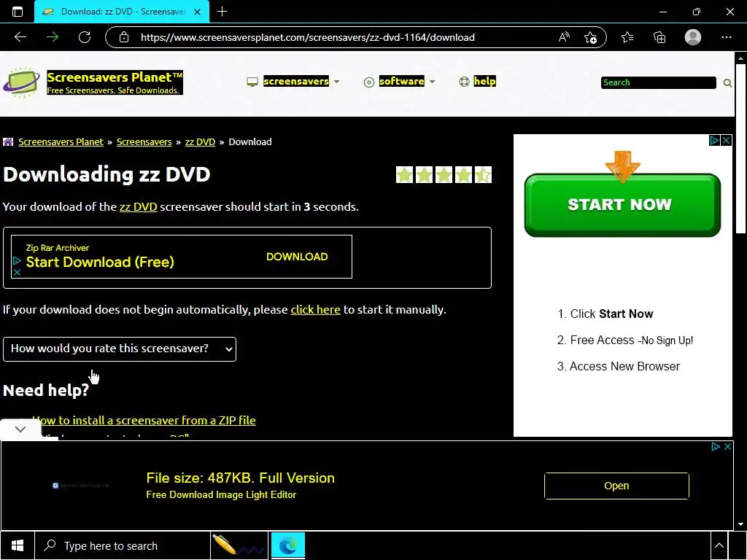
Task: Click Start Download (Free) ad text
Action: tap(100, 262)
